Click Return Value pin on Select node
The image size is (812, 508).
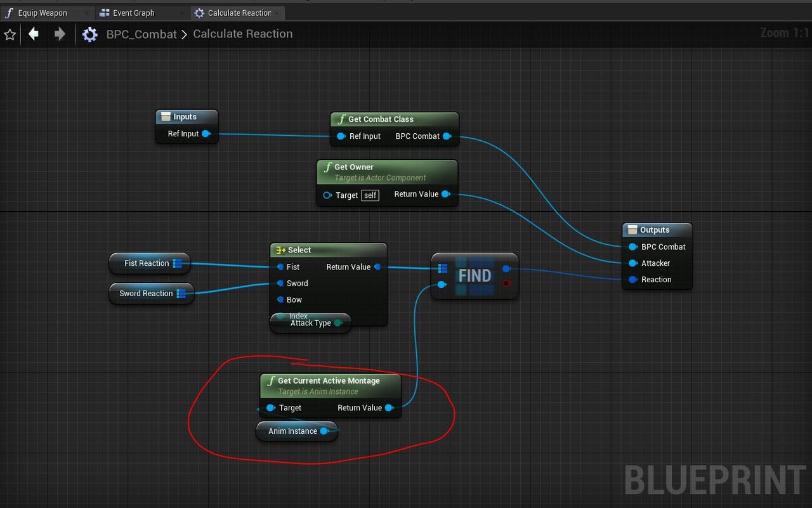click(377, 267)
